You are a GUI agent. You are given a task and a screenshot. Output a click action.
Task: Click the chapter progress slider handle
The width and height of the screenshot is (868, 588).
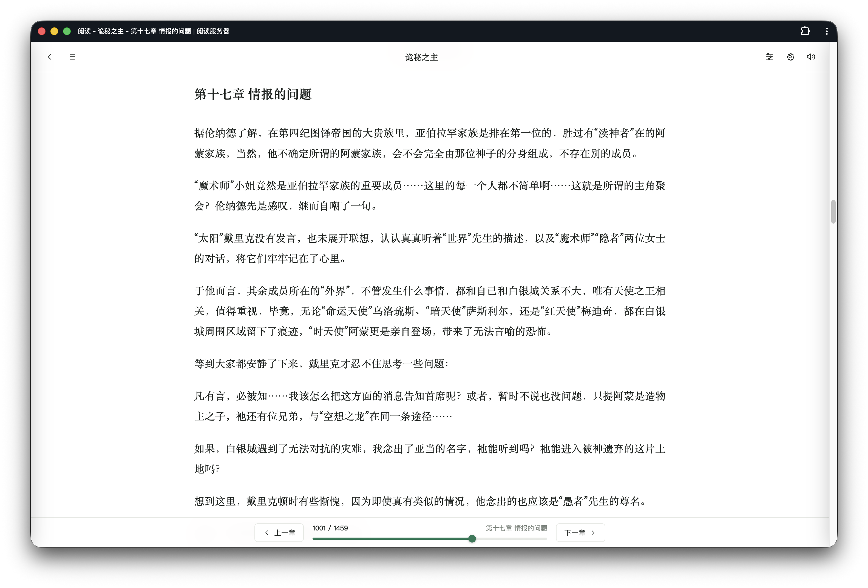(x=472, y=539)
